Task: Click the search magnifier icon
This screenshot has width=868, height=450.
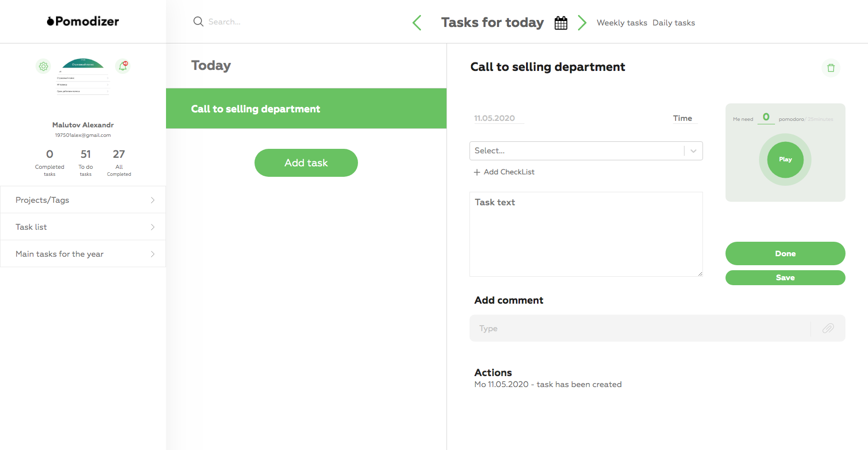Action: coord(198,21)
